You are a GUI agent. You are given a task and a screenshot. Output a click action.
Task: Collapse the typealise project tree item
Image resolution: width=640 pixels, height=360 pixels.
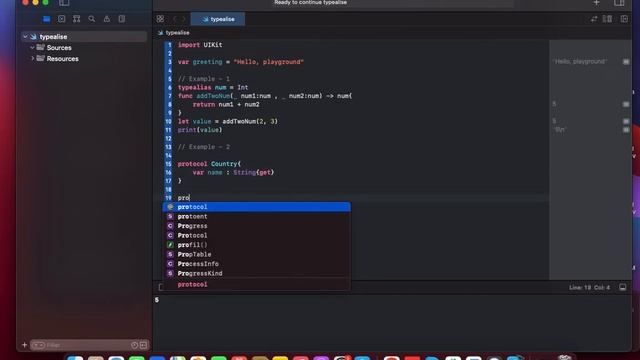pos(25,37)
